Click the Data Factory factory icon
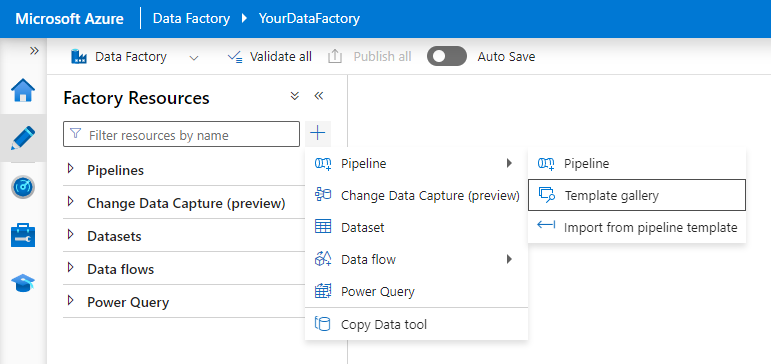 (79, 57)
